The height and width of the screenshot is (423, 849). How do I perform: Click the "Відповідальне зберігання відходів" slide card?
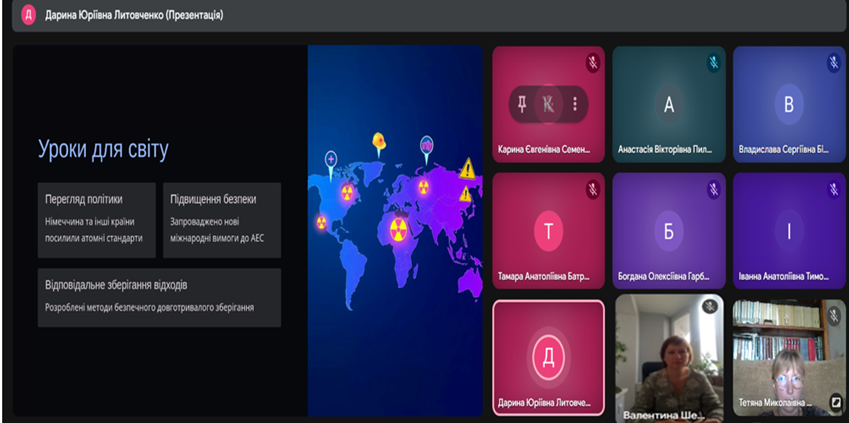click(159, 297)
